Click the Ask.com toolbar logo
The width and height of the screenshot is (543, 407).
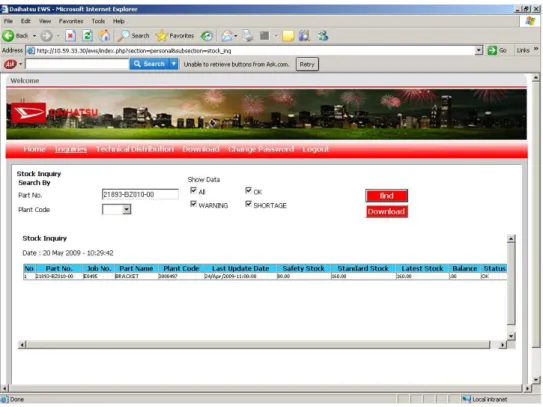point(10,64)
